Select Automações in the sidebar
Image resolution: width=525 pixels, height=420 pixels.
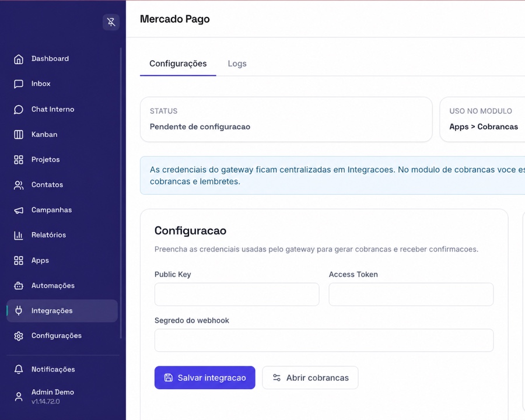(x=62, y=286)
